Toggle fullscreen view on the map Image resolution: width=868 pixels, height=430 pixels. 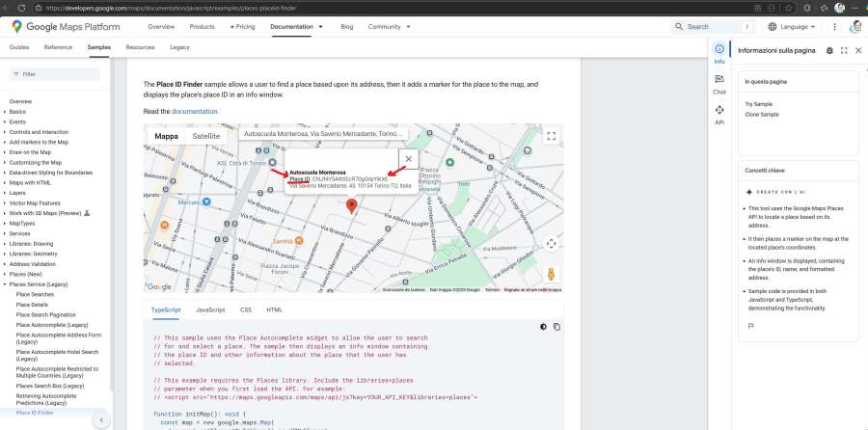click(551, 137)
